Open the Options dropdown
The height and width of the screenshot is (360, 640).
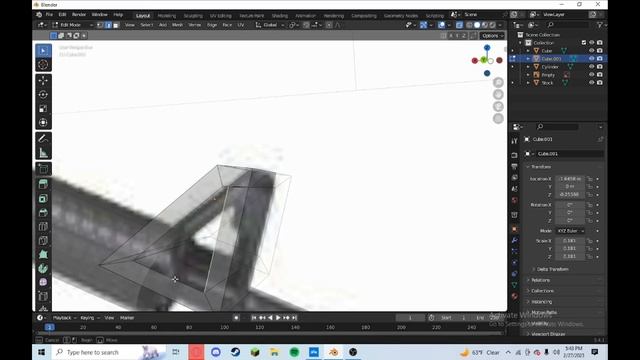pos(492,36)
